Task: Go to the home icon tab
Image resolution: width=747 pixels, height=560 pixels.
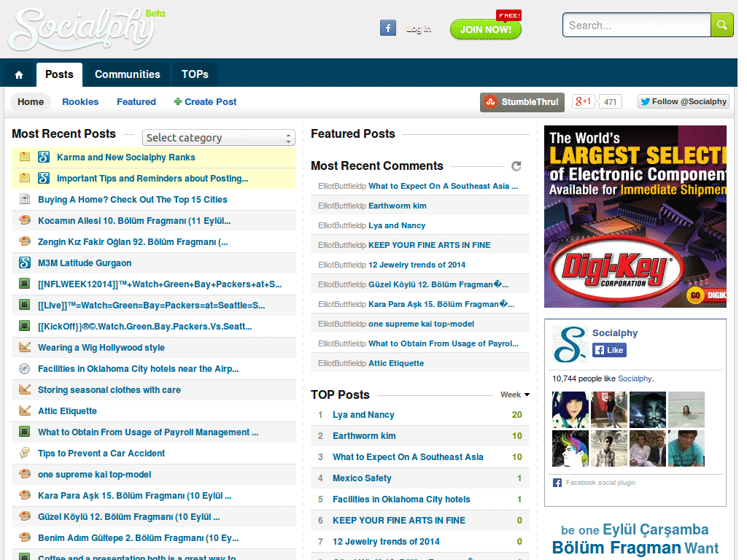Action: tap(19, 75)
